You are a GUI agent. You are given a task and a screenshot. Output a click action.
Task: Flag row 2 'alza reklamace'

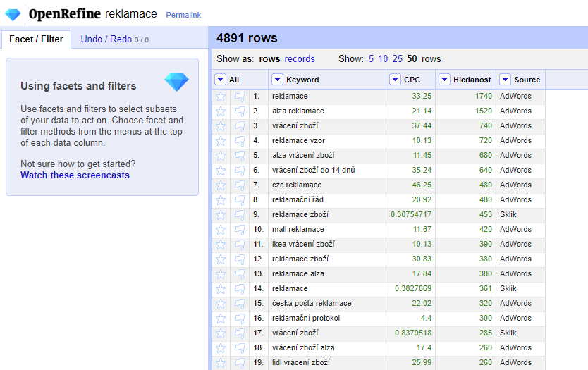coord(240,111)
